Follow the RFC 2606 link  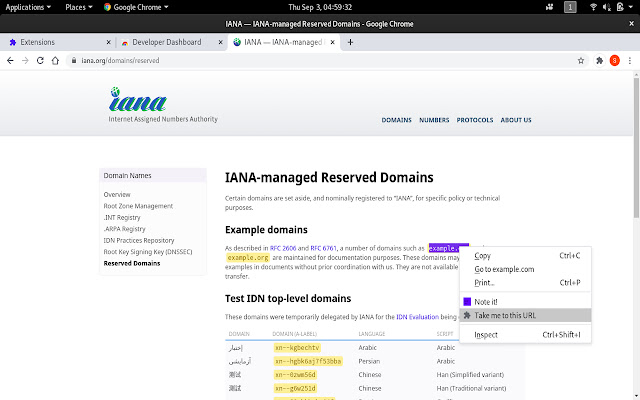pyautogui.click(x=283, y=248)
